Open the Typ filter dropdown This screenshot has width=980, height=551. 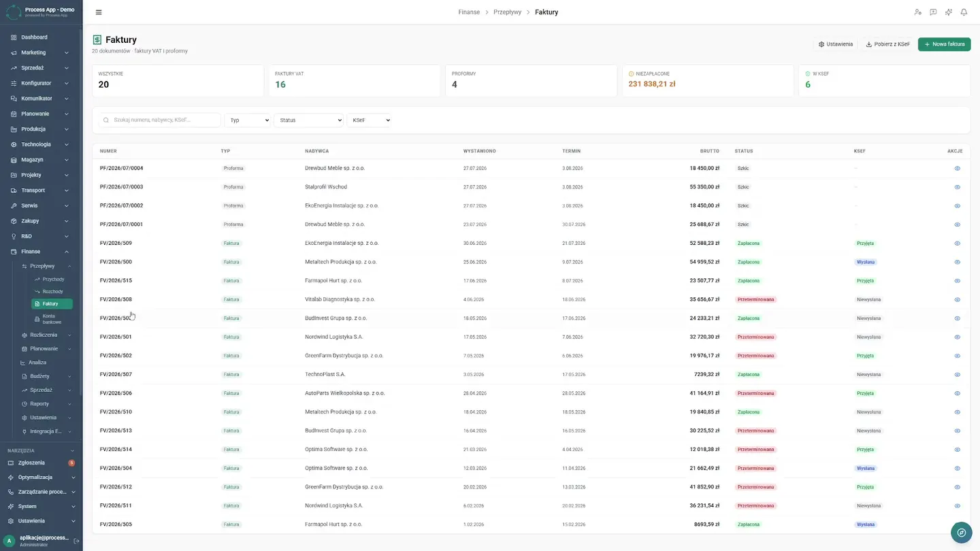[248, 120]
